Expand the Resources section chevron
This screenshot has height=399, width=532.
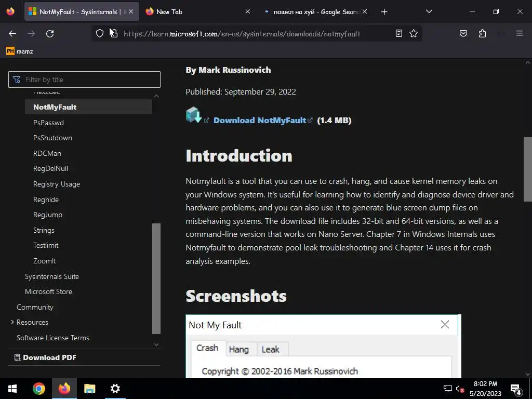[x=12, y=322]
